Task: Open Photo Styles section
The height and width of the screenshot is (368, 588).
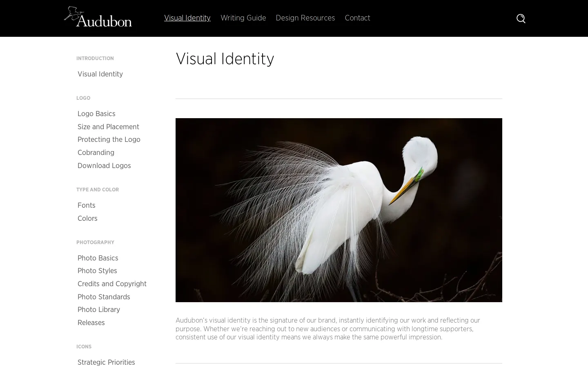Action: 97,271
